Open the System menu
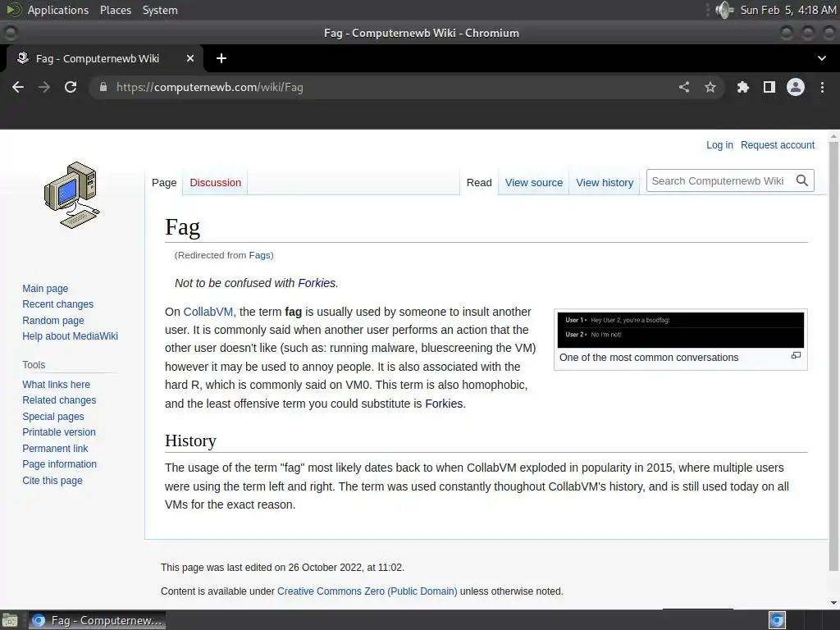Screen dimensions: 840x630 pos(160,10)
